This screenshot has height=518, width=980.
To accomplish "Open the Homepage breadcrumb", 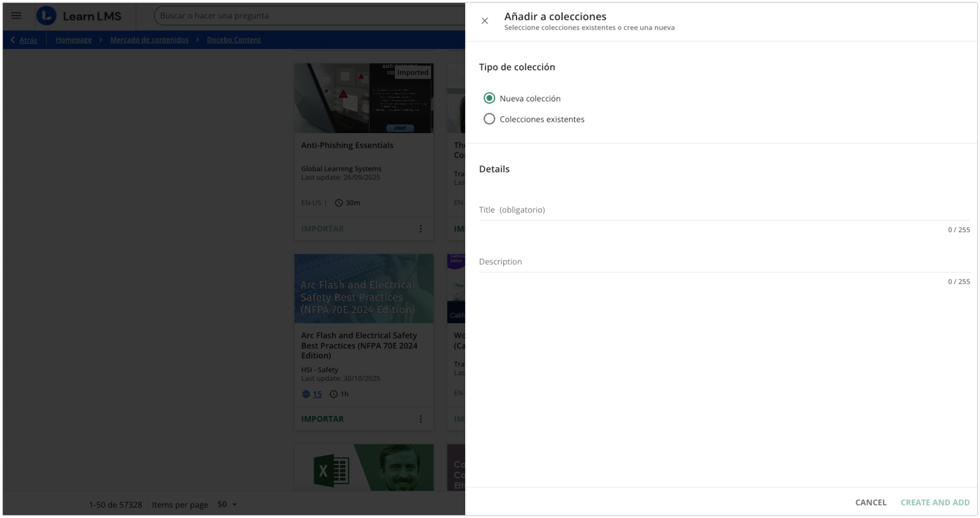I will pos(73,39).
